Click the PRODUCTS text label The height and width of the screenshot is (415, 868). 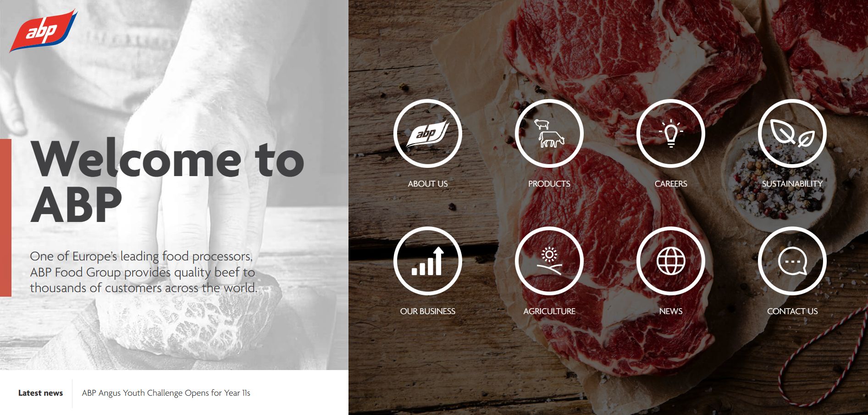tap(549, 184)
